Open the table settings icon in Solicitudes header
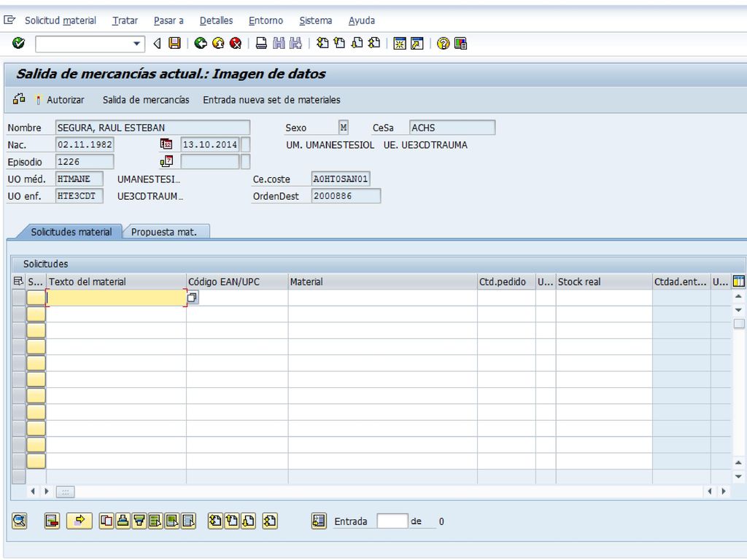Image resolution: width=747 pixels, height=560 pixels. (738, 281)
